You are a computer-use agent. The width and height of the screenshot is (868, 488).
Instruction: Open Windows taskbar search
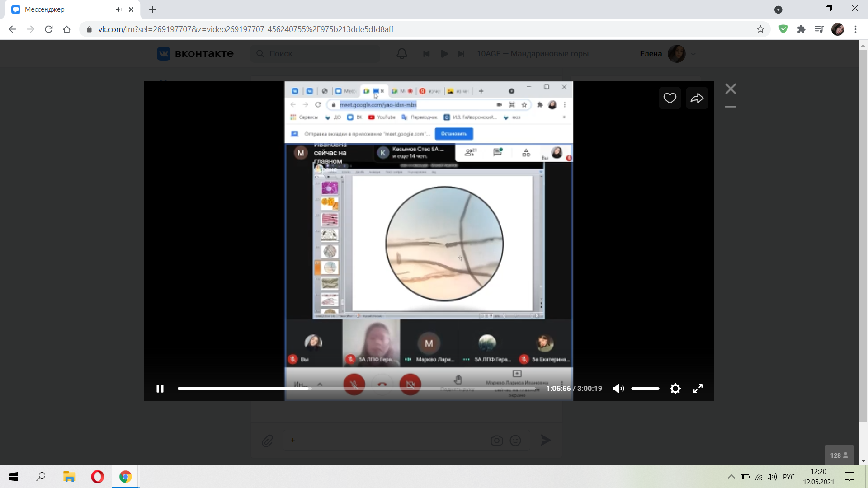tap(41, 477)
